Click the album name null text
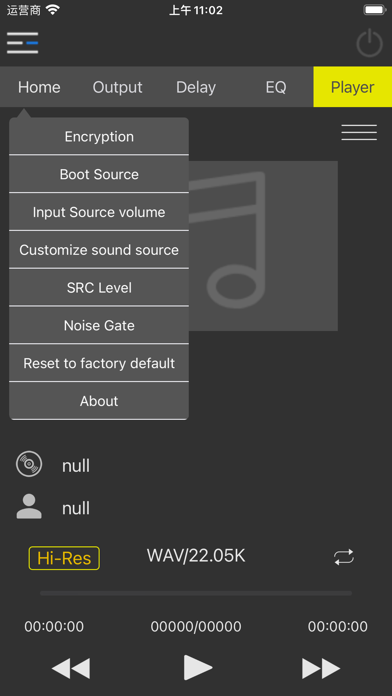Image resolution: width=392 pixels, height=696 pixels. (x=76, y=466)
